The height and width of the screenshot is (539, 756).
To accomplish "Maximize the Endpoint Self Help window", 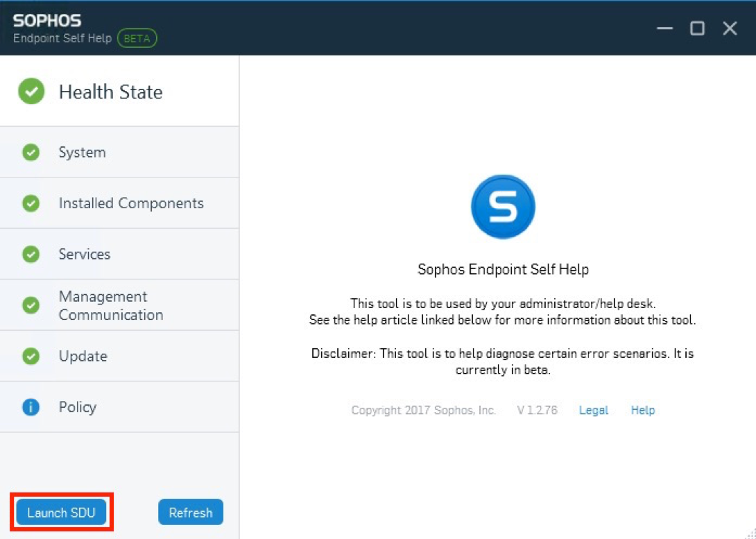I will tap(697, 28).
